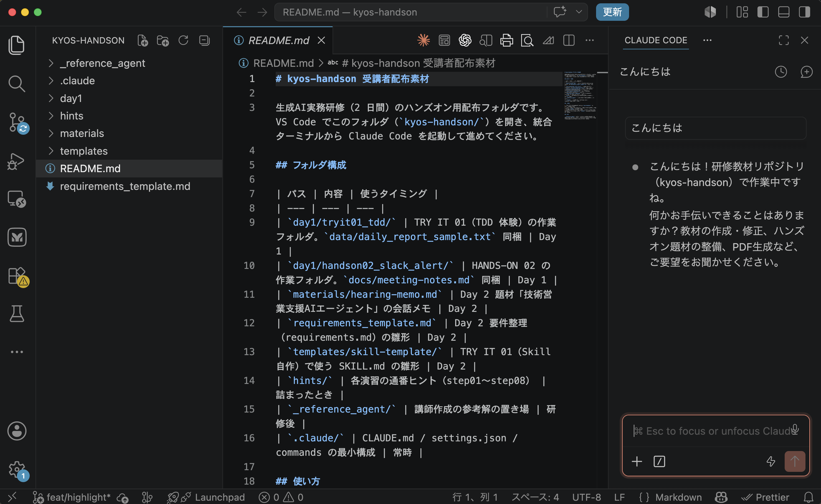
Task: Open Claude Code panel more options ellipsis
Action: pyautogui.click(x=707, y=40)
